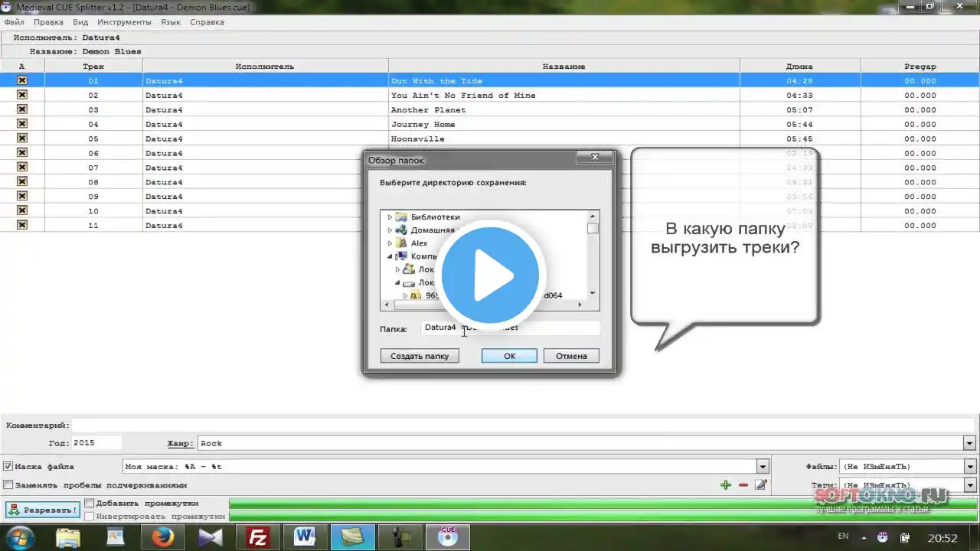Click the Разрезать! button

42,510
